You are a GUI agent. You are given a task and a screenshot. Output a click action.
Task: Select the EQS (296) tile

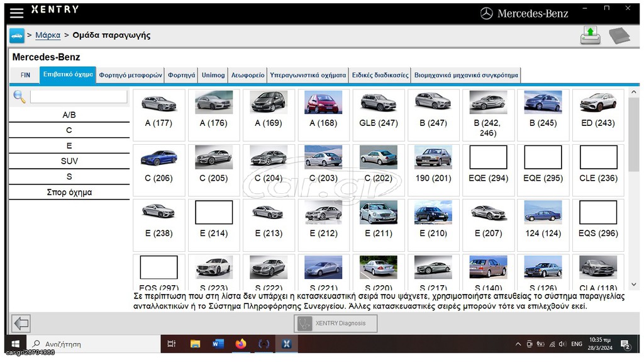click(x=598, y=225)
